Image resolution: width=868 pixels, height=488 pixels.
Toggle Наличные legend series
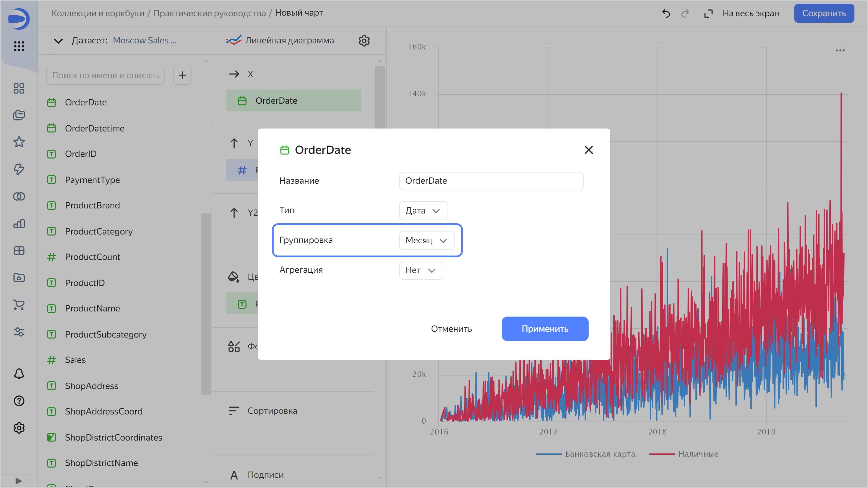pos(698,454)
